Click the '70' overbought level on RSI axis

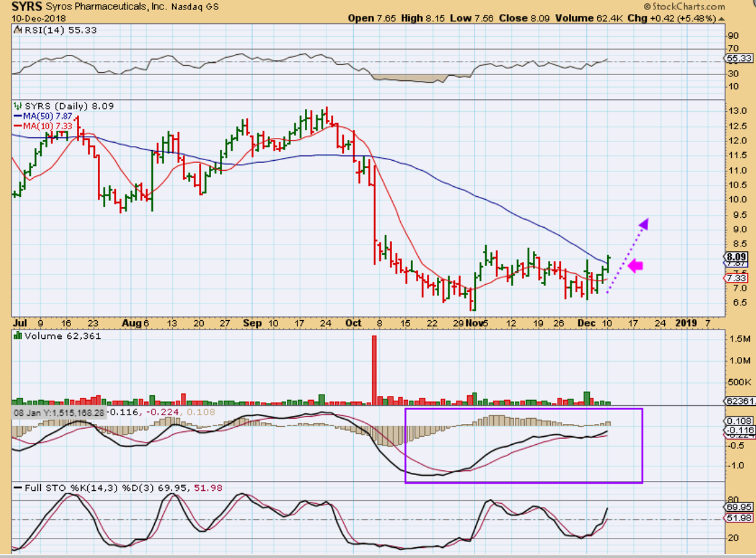[x=733, y=48]
